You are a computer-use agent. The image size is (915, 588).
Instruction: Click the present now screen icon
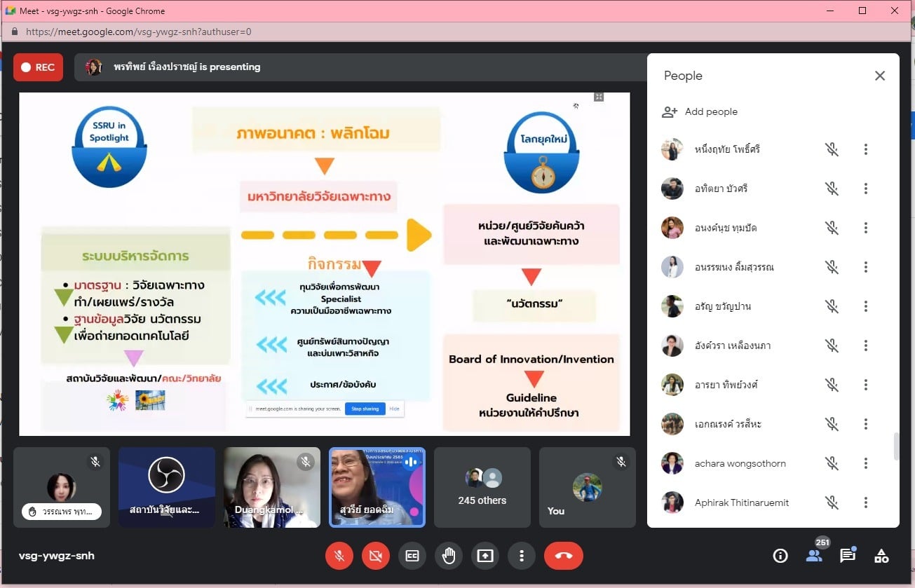[485, 556]
